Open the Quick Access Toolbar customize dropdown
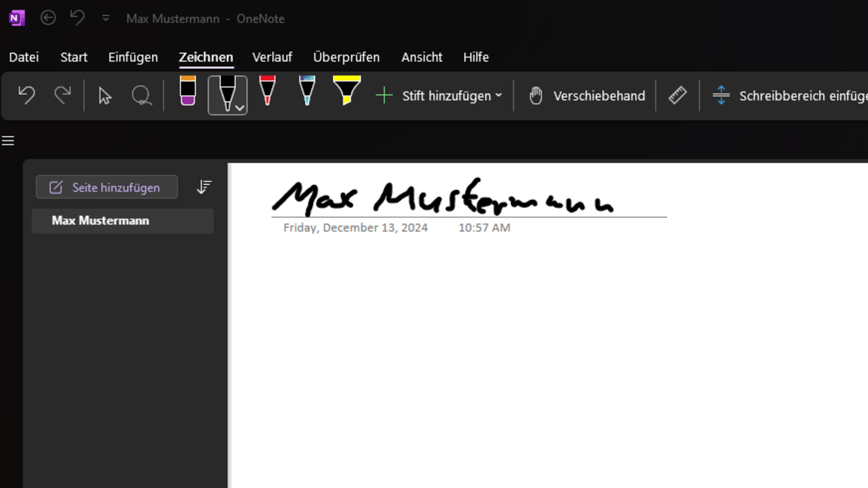 [x=106, y=18]
